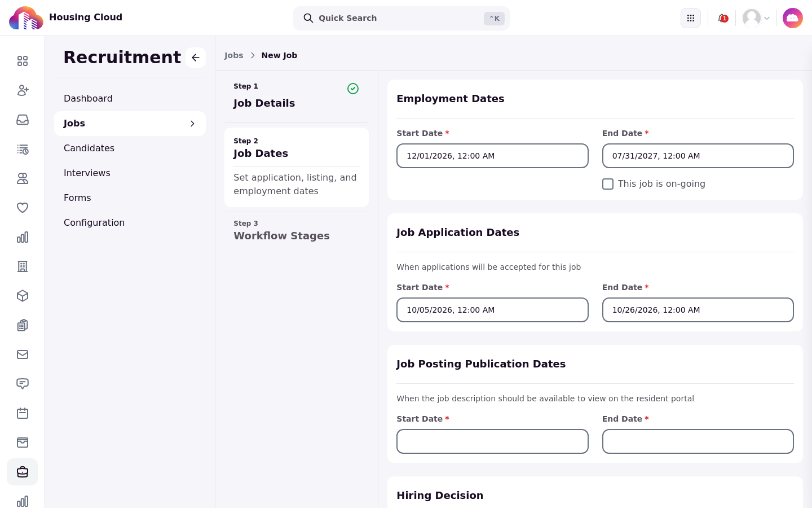Open the briefcase recruitment icon
812x508 pixels.
click(x=23, y=472)
